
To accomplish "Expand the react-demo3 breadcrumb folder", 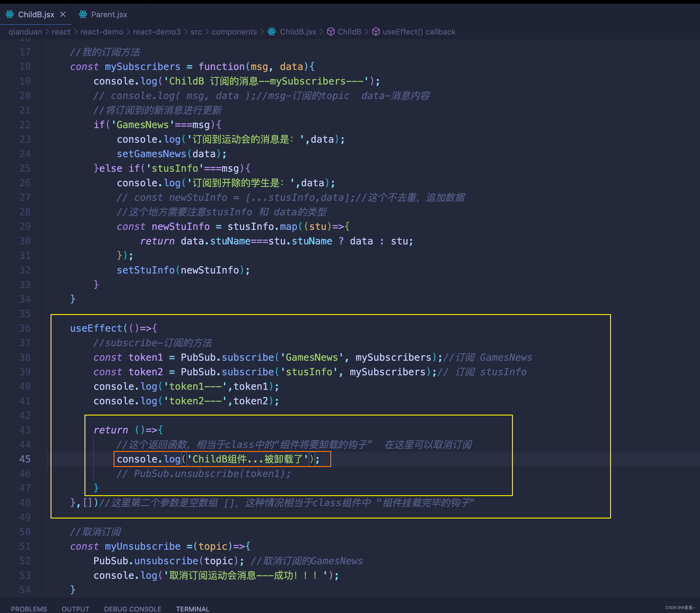I will click(x=157, y=32).
